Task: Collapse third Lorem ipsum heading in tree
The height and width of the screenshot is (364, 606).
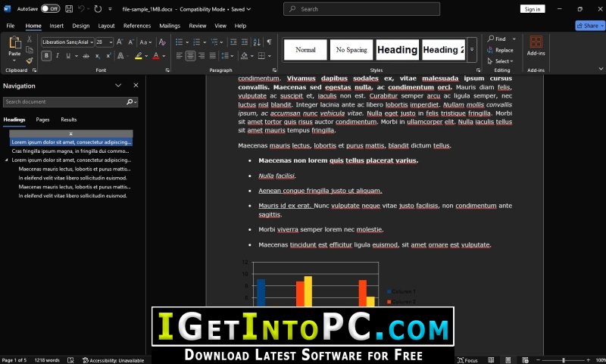Action: [7, 160]
